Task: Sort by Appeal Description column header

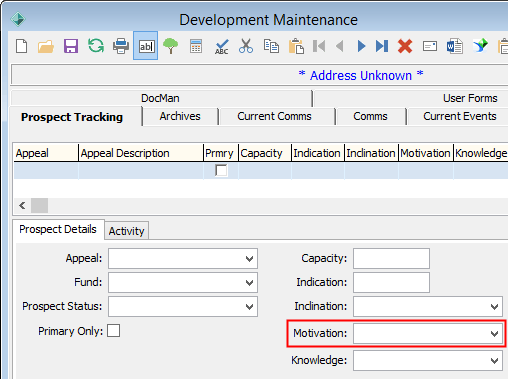Action: click(141, 153)
